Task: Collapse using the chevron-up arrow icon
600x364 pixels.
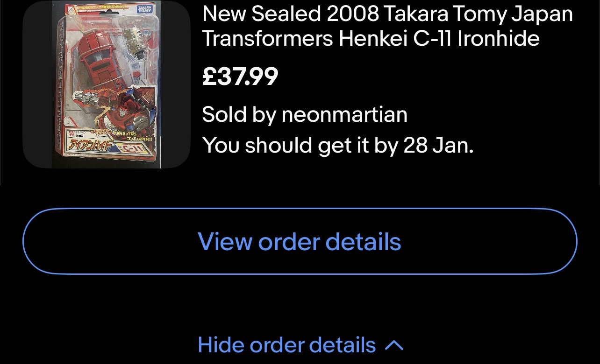Action: point(394,345)
